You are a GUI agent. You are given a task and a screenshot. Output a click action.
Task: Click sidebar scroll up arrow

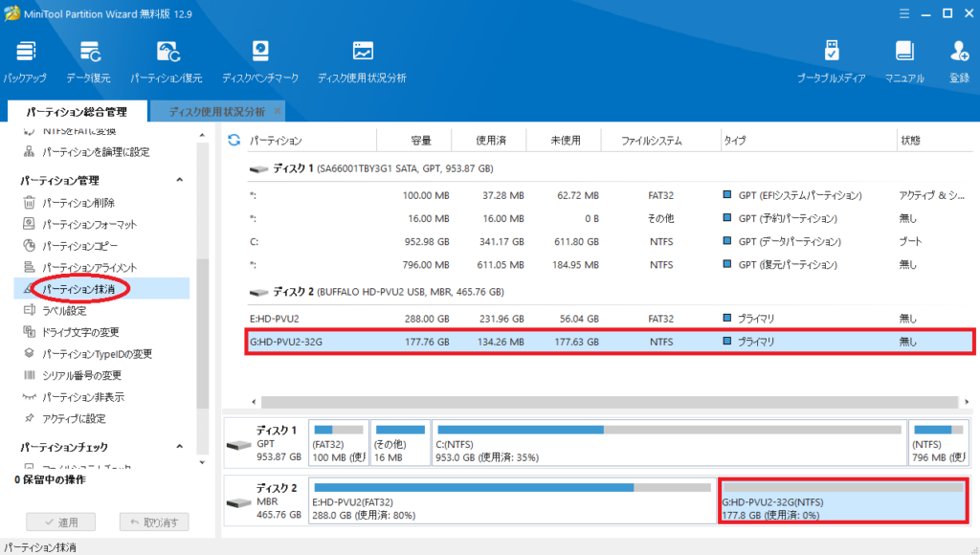click(202, 135)
